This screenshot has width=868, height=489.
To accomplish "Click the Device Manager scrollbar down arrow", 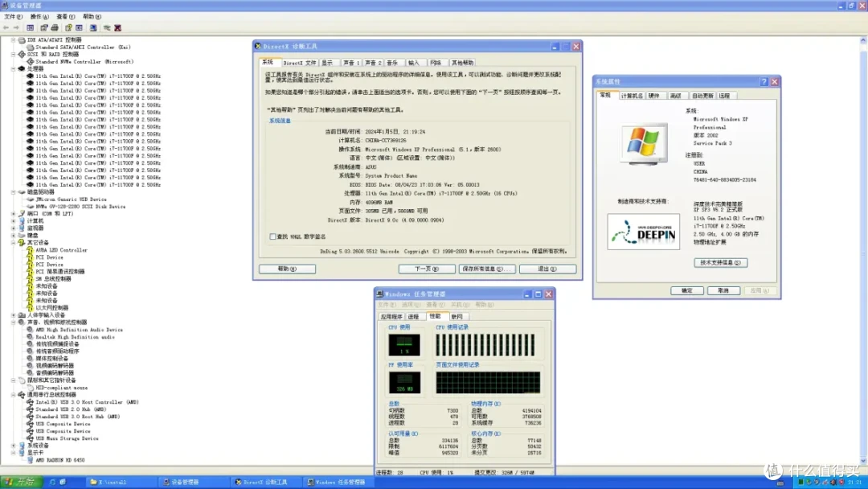I will click(863, 462).
